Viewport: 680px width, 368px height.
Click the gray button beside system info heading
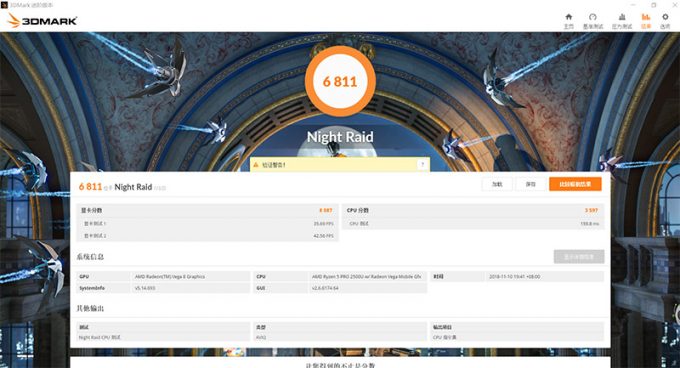(579, 257)
